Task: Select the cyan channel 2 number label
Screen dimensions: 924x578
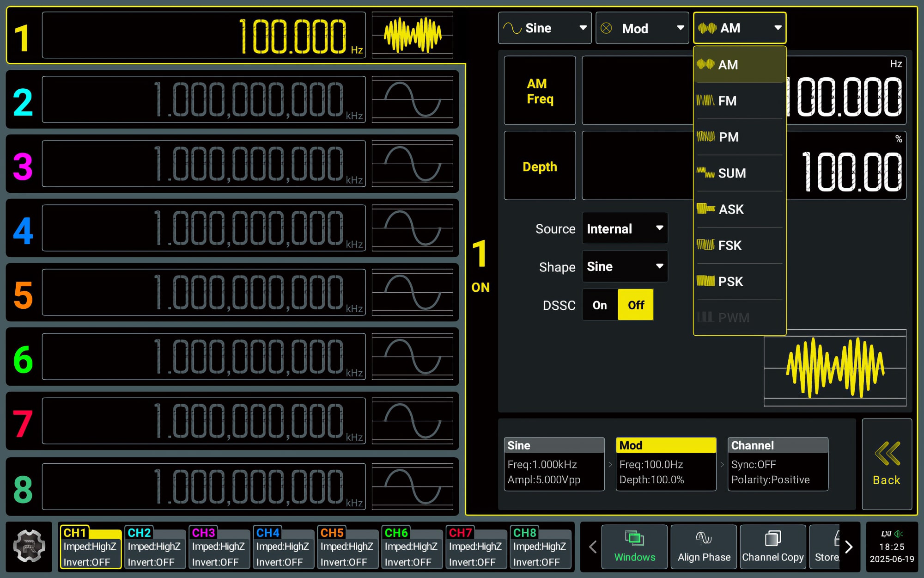Action: coord(23,102)
